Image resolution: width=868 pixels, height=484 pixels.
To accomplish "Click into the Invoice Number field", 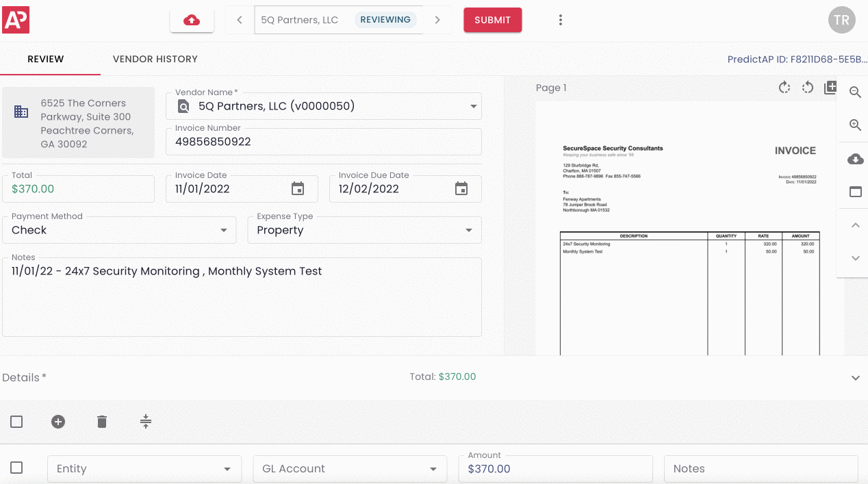I will 323,142.
